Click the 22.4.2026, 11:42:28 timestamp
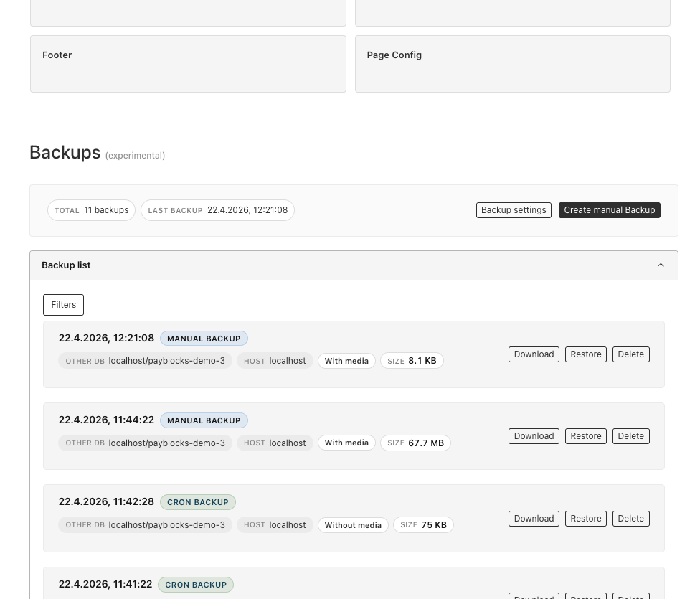Screen dimensions: 700x599 (106, 502)
